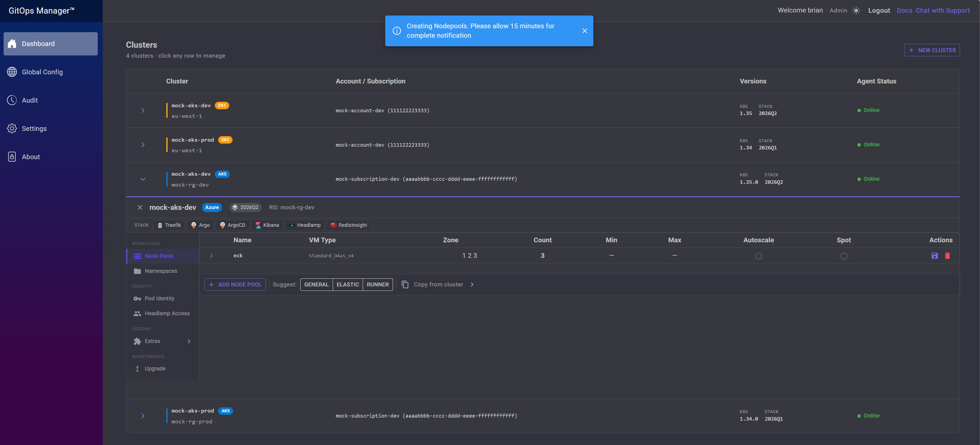This screenshot has height=445, width=980.
Task: Open Namespaces section
Action: coord(163,271)
